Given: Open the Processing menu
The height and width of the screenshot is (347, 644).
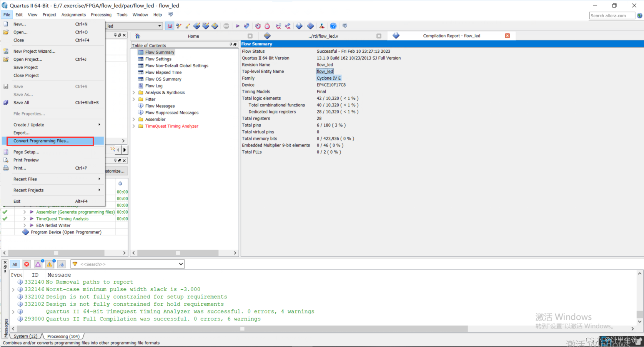Looking at the screenshot, I should (101, 15).
